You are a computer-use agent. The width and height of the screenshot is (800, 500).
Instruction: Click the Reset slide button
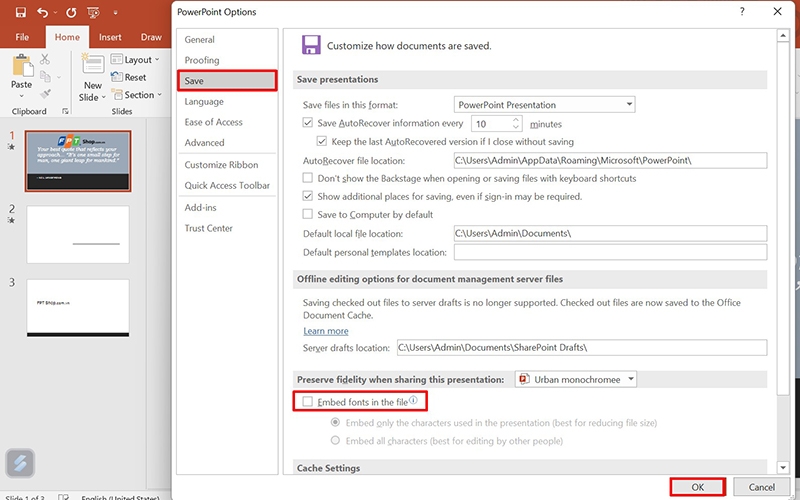coord(129,77)
